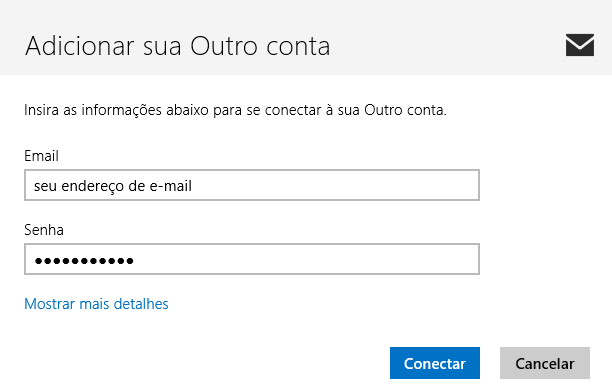Submit the account with Conectar
The height and width of the screenshot is (390, 612).
tap(435, 363)
